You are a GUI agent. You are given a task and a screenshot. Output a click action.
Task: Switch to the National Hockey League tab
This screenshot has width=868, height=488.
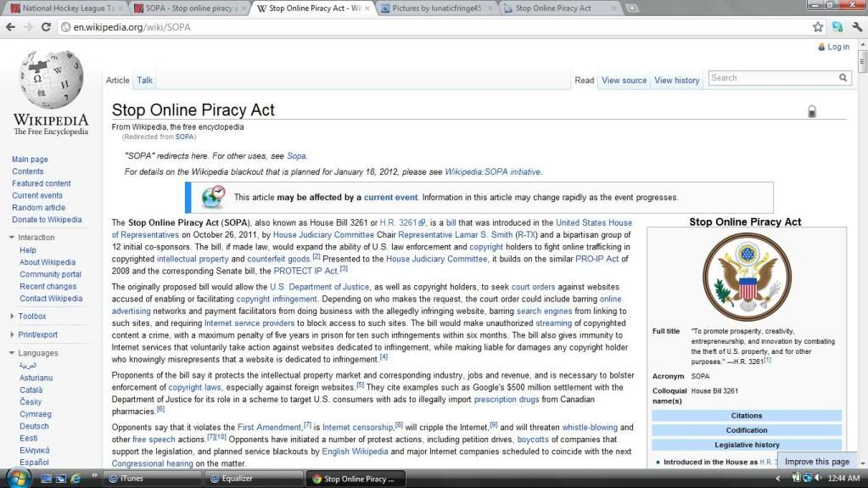click(64, 8)
